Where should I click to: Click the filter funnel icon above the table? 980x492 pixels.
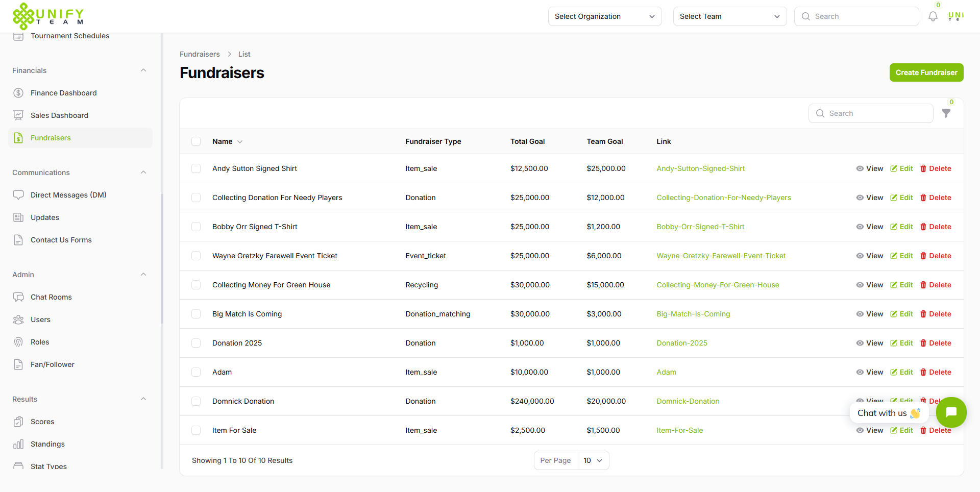coord(947,113)
